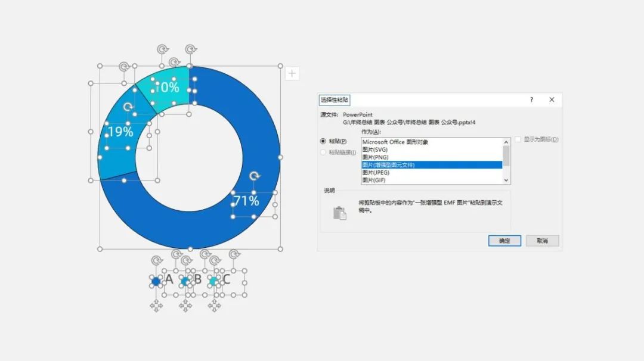
Task: Choose 图片(PNG) format in list
Action: [431, 157]
